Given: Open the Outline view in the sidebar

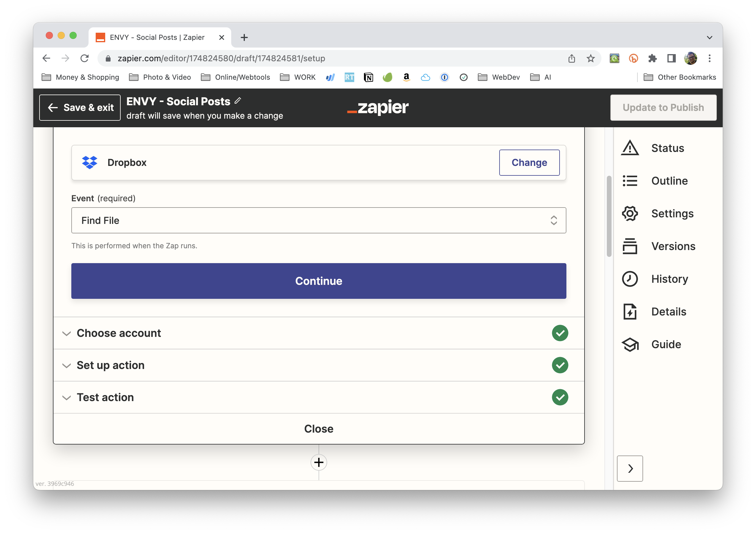Looking at the screenshot, I should (655, 181).
